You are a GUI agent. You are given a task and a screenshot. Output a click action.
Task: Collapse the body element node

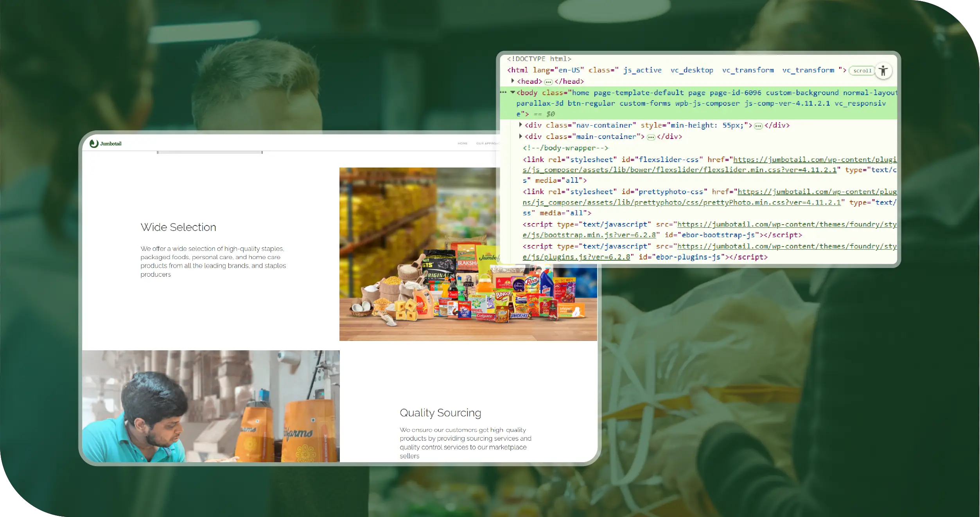(513, 93)
